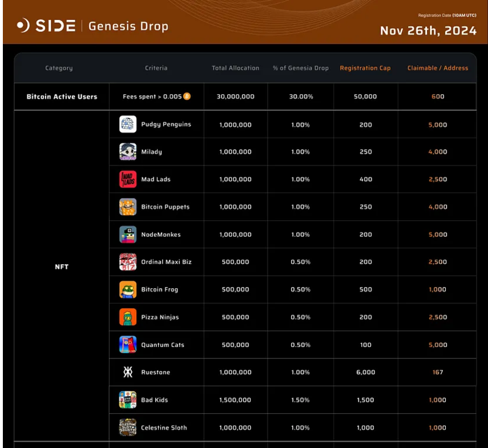Screen dimensions: 488x448
Task: Click the Pizza Ninjas name text
Action: click(x=160, y=317)
